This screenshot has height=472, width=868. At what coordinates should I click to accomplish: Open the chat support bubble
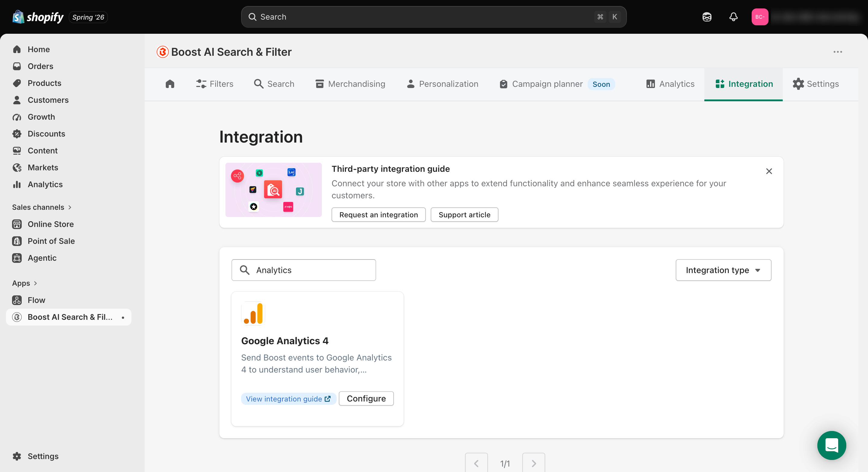[x=831, y=445]
